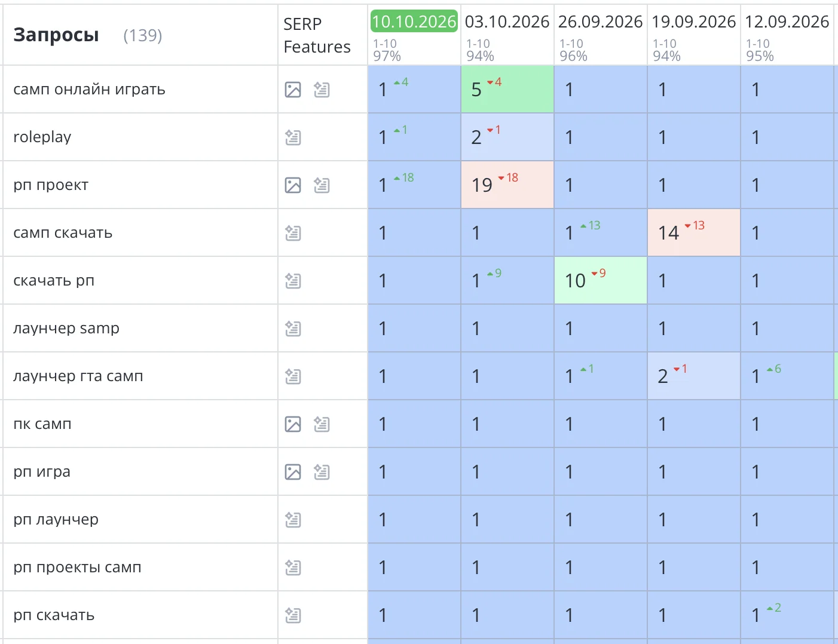Open the query лаунчер гта самп
The image size is (838, 644).
[78, 376]
